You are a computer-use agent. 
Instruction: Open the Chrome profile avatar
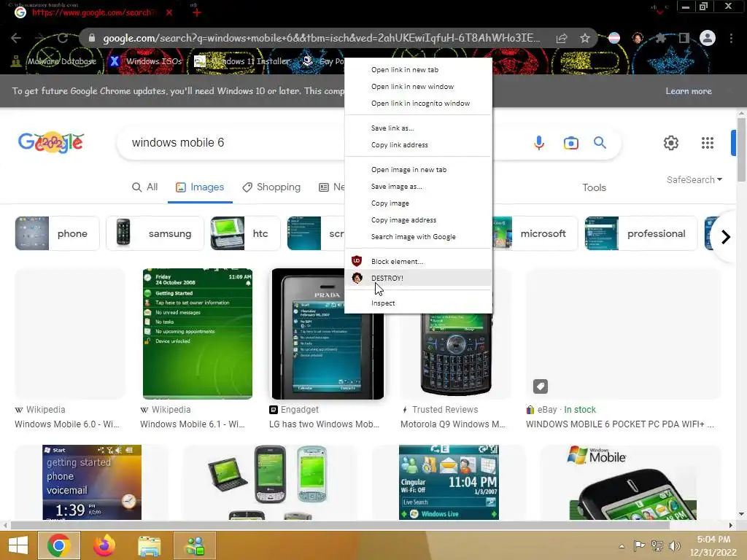coord(708,38)
